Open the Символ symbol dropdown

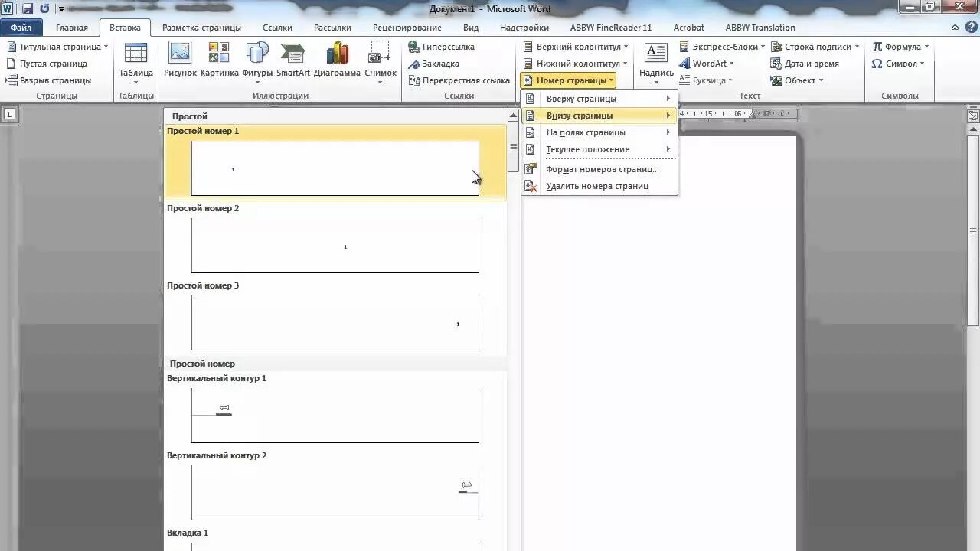899,64
